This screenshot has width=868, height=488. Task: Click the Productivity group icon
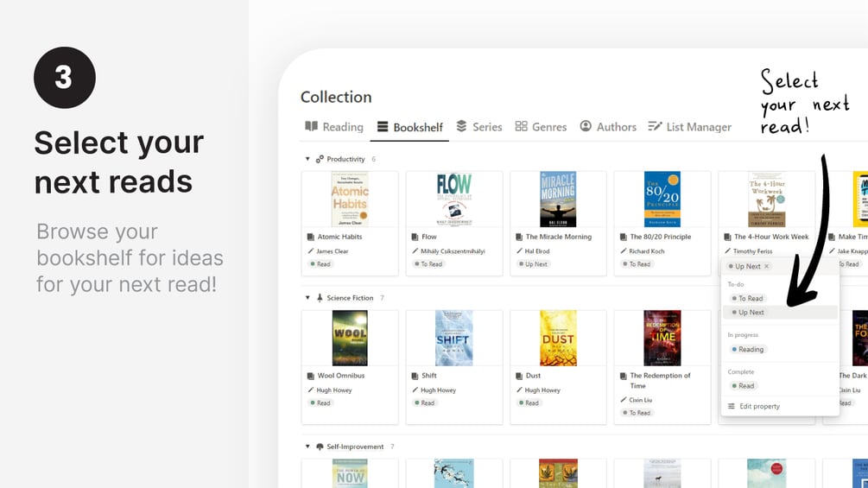click(x=320, y=159)
